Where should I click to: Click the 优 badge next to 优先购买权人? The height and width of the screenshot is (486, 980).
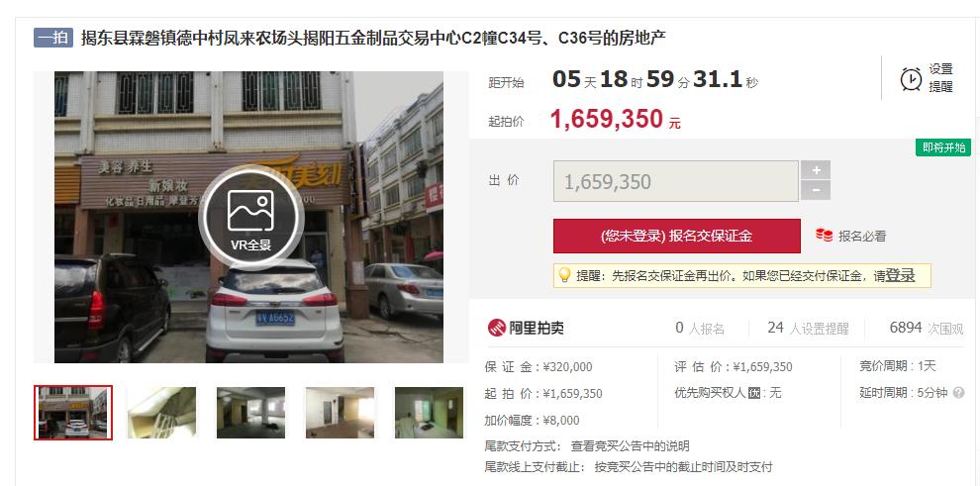coord(754,394)
